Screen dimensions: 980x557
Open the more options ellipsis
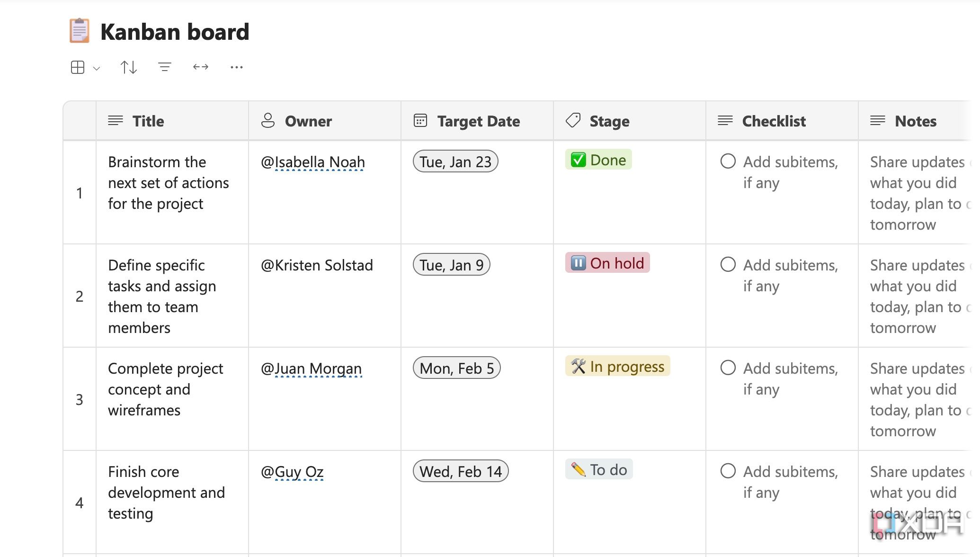237,67
